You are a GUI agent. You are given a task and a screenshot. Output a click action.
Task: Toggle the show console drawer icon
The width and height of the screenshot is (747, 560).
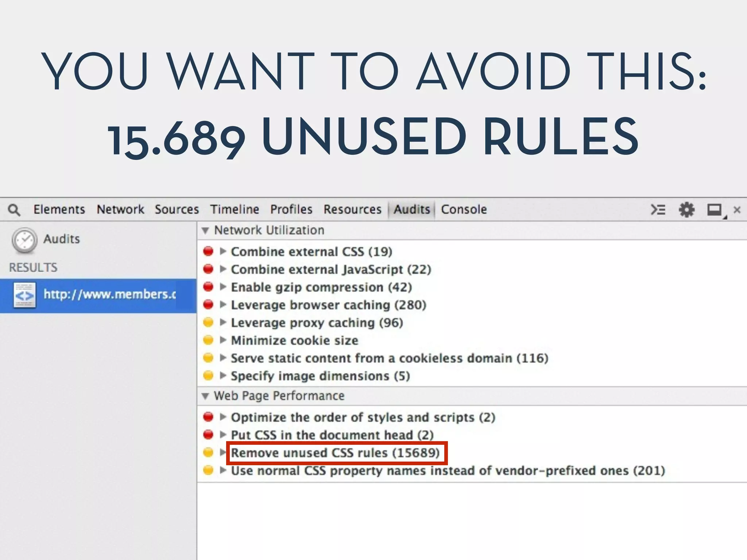point(658,210)
